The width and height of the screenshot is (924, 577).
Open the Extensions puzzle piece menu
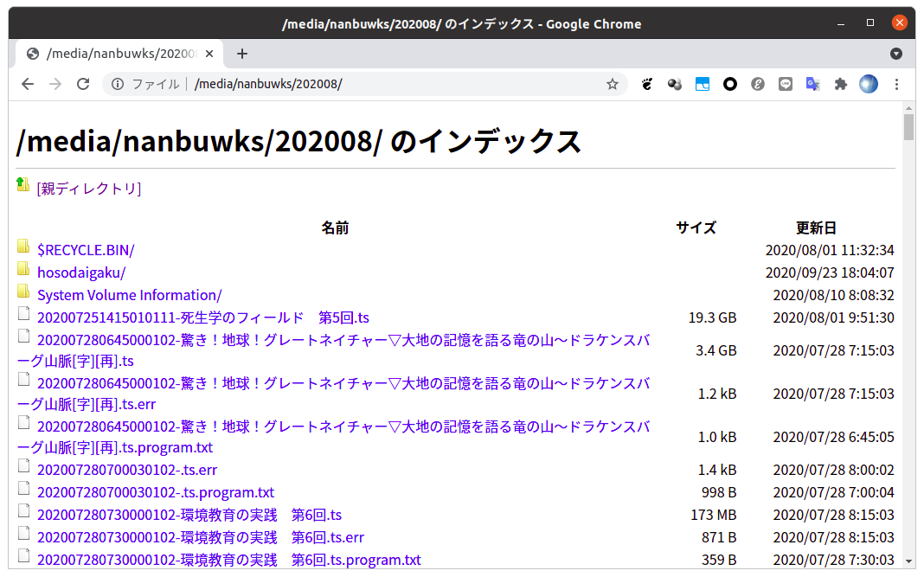click(x=841, y=84)
